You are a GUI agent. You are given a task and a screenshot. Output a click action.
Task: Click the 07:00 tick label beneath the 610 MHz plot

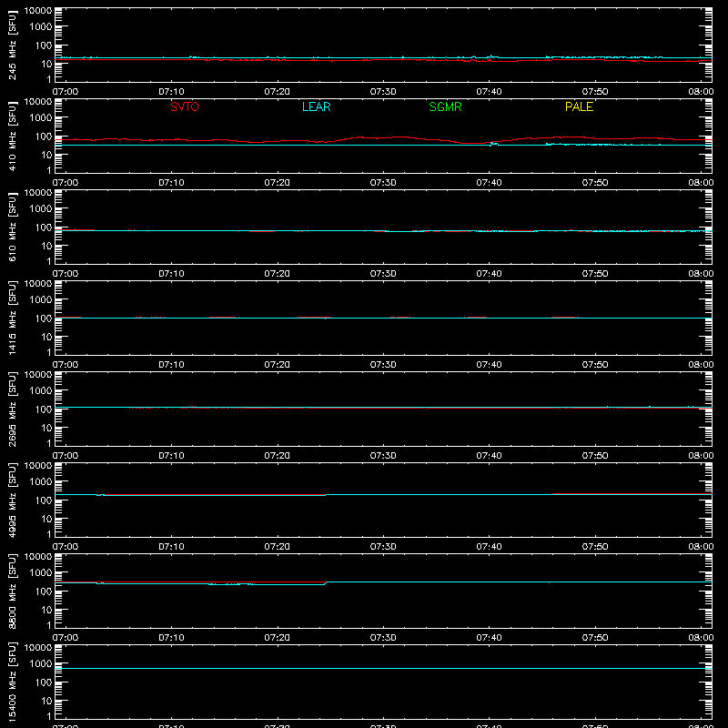[66, 274]
